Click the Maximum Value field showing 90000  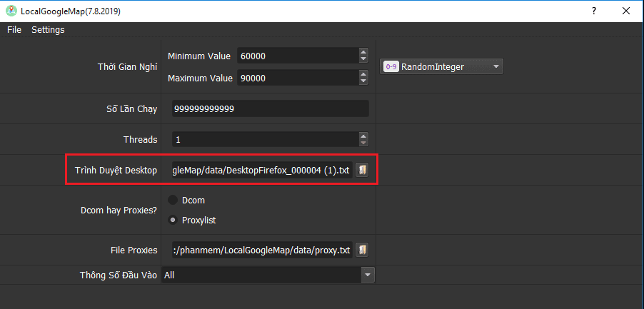(x=298, y=78)
